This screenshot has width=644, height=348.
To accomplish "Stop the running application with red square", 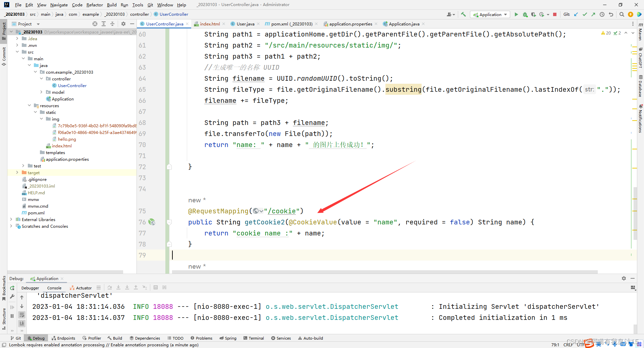I will 555,14.
